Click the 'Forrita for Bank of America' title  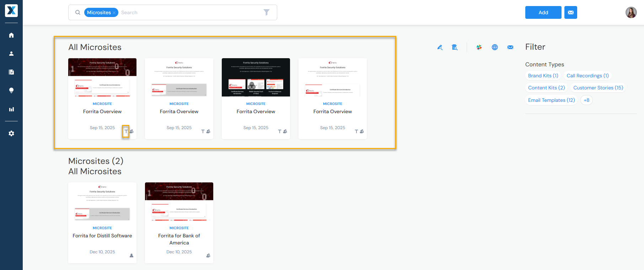(179, 239)
